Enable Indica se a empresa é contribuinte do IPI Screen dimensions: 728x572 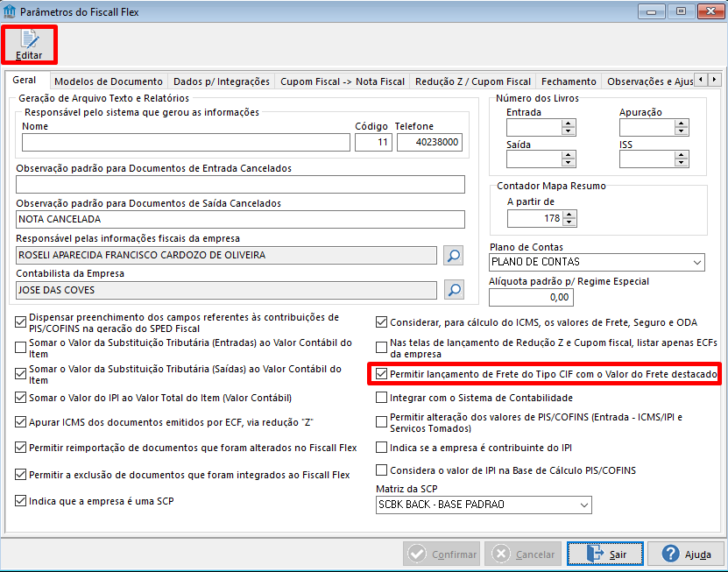point(381,448)
